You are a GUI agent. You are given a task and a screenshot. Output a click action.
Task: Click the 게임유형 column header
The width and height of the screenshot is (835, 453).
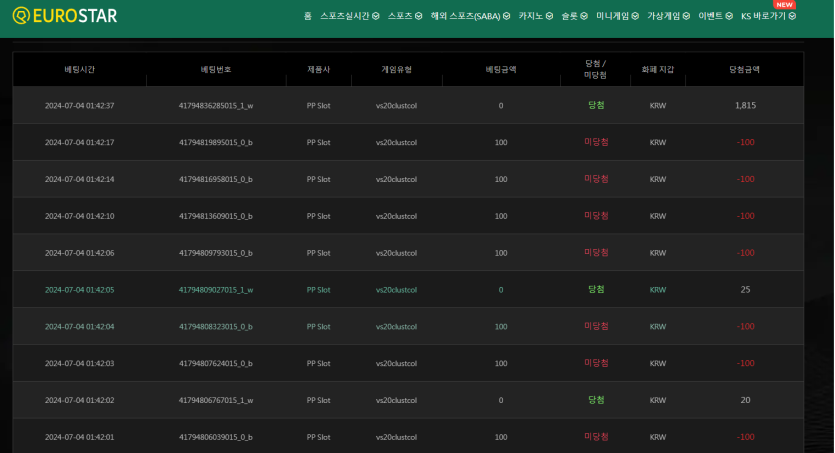pyautogui.click(x=396, y=69)
